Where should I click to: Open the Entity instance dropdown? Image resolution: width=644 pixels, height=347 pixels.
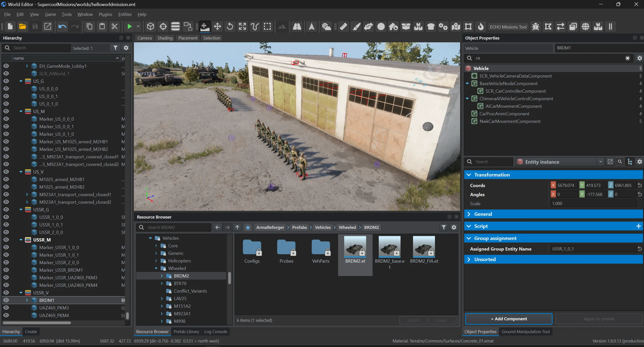pyautogui.click(x=600, y=162)
